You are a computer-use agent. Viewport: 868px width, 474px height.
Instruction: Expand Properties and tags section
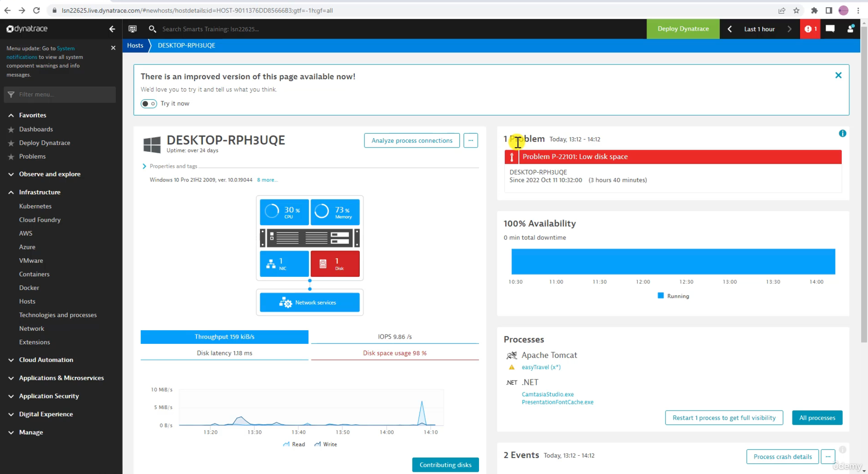point(170,166)
